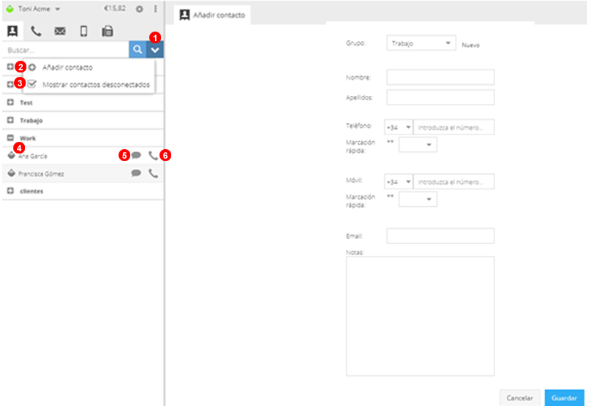This screenshot has width=600, height=408.
Task: Start chat with Ana García
Action: pyautogui.click(x=136, y=156)
